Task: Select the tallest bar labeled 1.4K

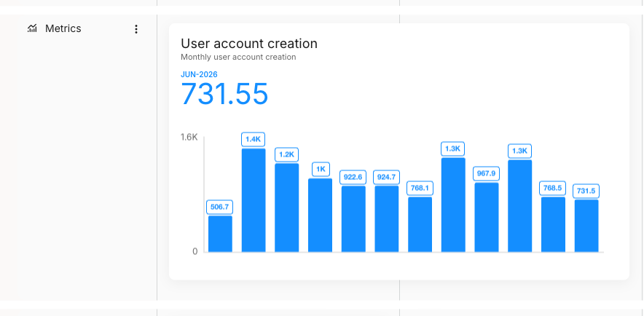Action: point(254,200)
